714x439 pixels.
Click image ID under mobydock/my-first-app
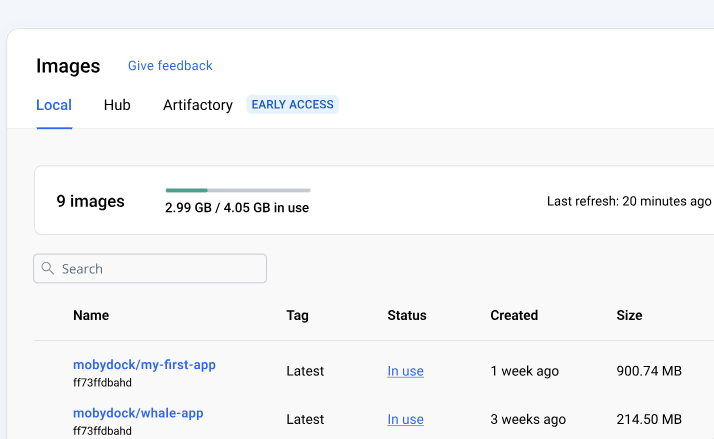[102, 383]
